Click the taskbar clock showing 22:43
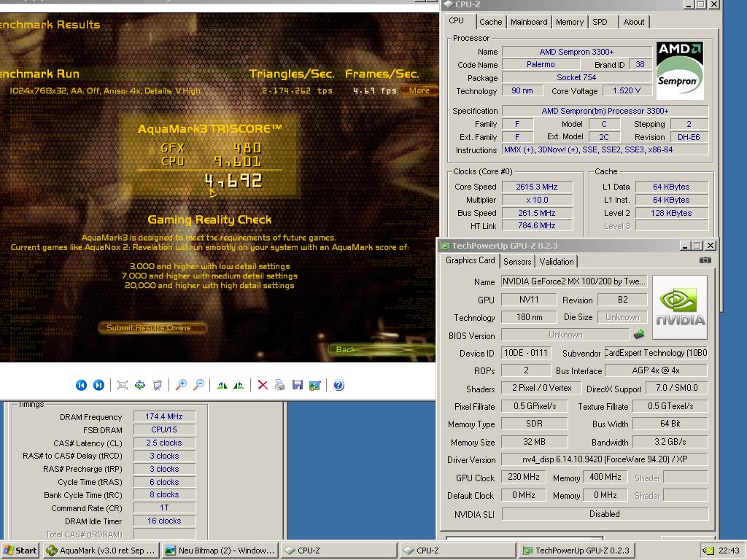747x560 pixels. [729, 551]
